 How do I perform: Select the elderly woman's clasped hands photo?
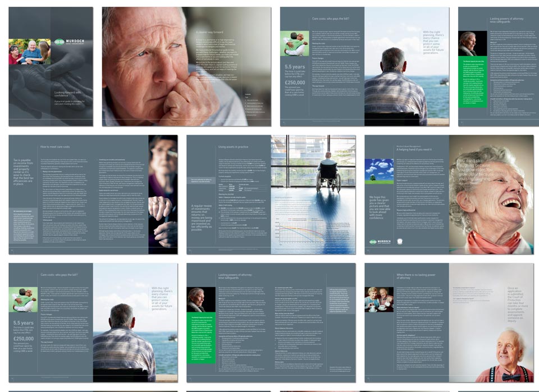pyautogui.click(x=163, y=194)
